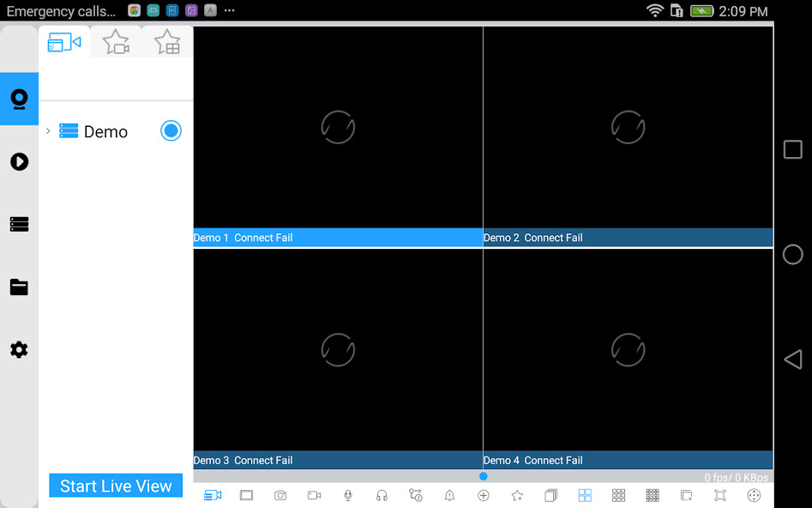Select the sixteen-split grid layout

click(653, 496)
